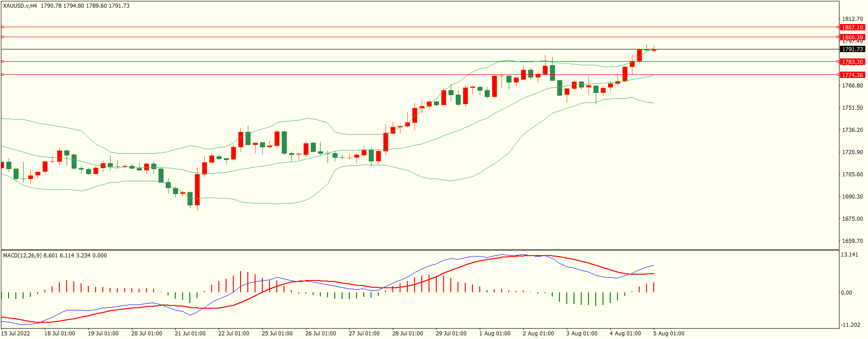The width and height of the screenshot is (868, 339).
Task: Click the 1736.20 price axis value
Action: 852,130
